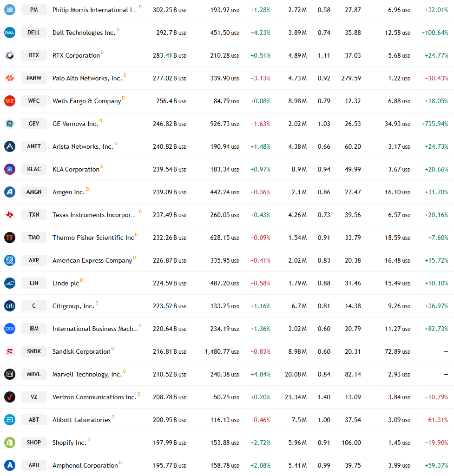This screenshot has height=476, width=454.
Task: Open the SNDK ticker badge
Action: tap(34, 351)
